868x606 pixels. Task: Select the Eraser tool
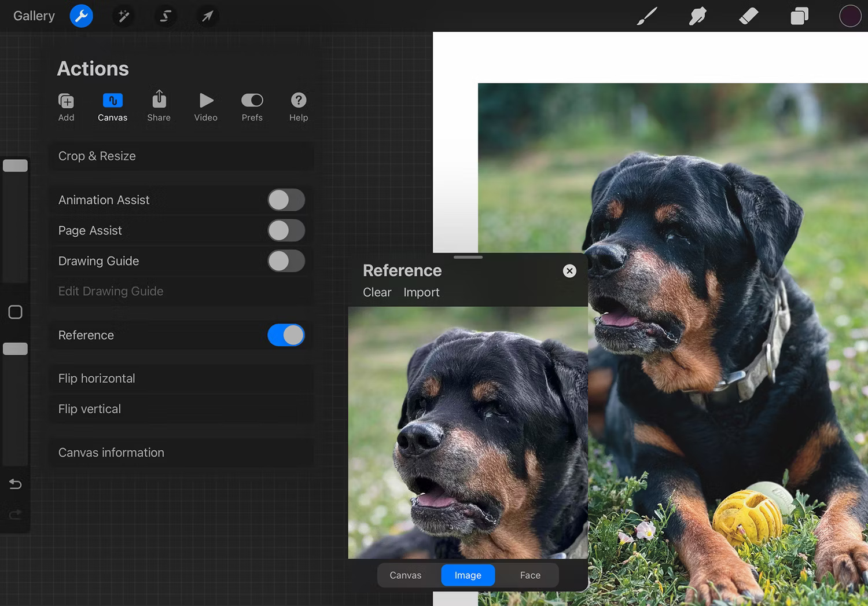(x=748, y=16)
